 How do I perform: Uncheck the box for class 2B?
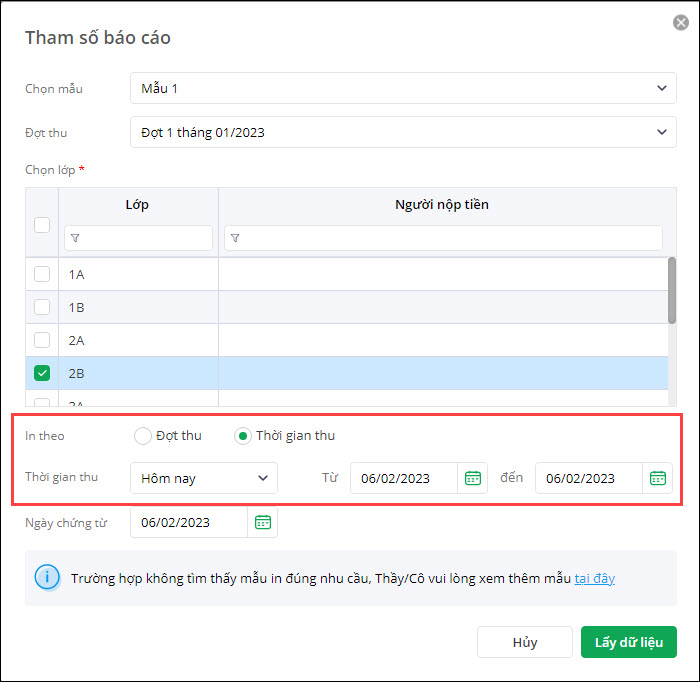click(x=42, y=373)
